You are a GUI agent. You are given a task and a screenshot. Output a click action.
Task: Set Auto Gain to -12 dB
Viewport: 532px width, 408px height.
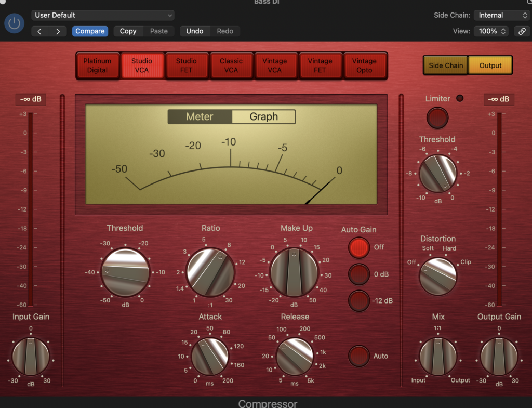[359, 301]
